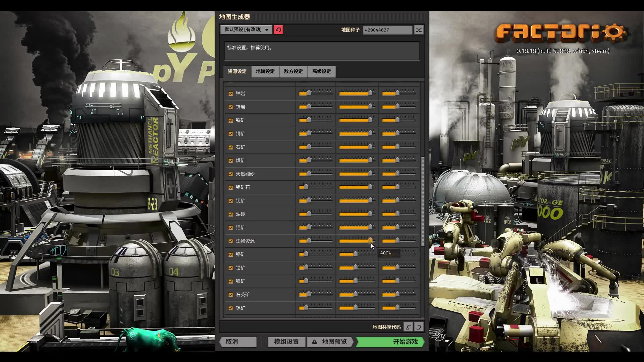Click the 镍矿 frequency slider handle

(306, 281)
